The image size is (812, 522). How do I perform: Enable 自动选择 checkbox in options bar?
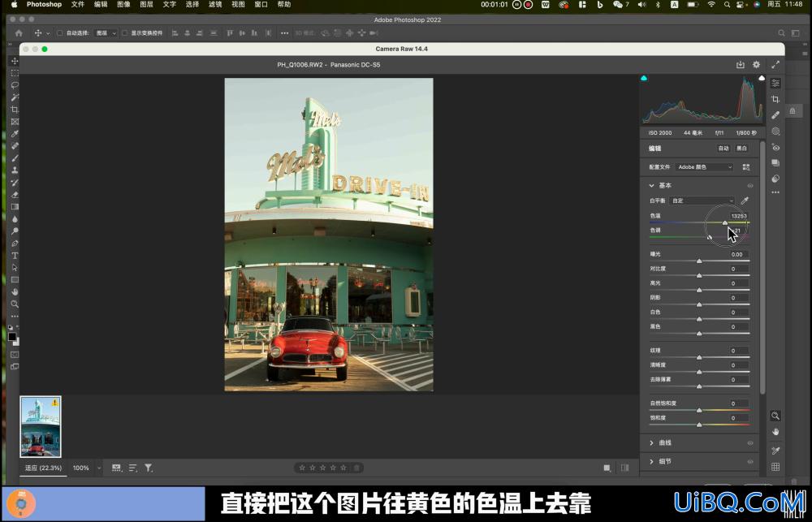point(59,32)
